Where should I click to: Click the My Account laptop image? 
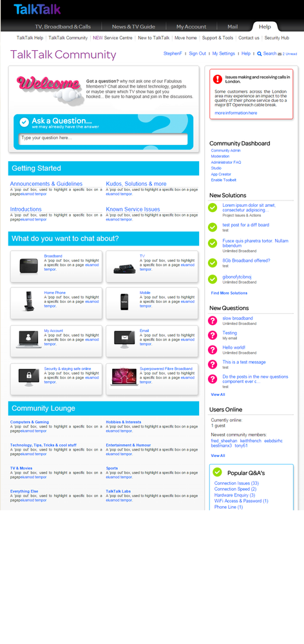29,340
